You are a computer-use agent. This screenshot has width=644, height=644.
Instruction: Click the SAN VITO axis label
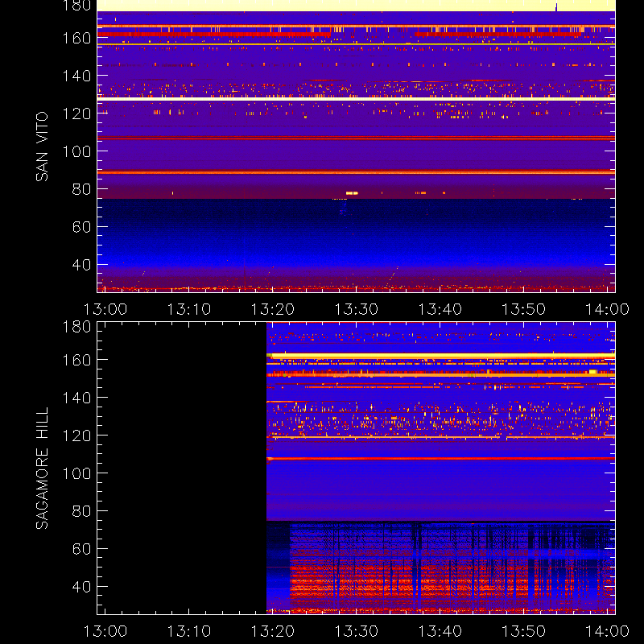pyautogui.click(x=42, y=147)
